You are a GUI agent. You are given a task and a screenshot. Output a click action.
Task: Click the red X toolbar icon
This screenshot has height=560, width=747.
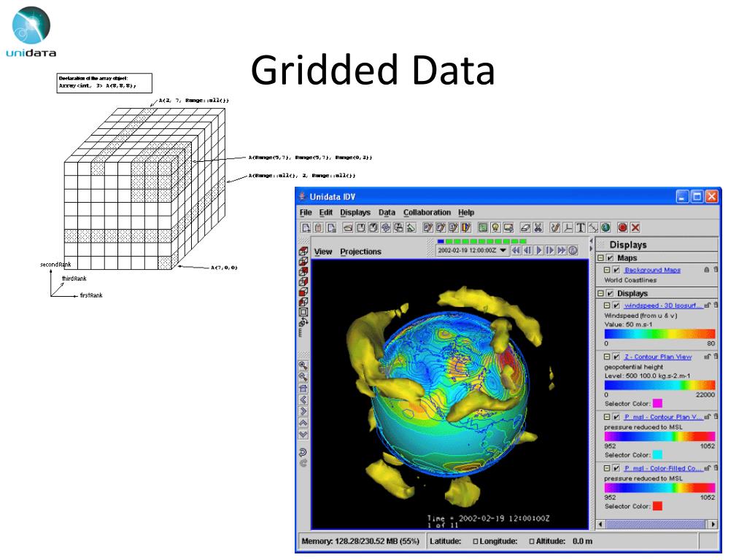(635, 227)
